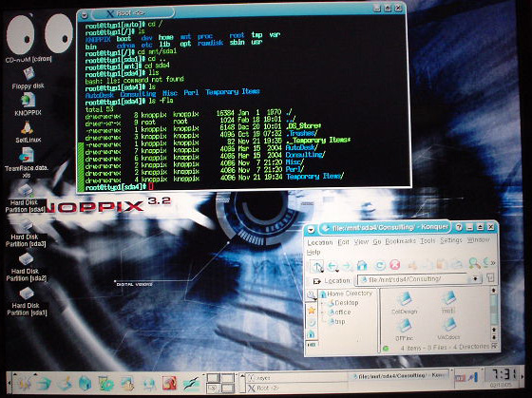Open the CD-ROM [cdrom] desktop icon
Image resolution: width=532 pixels, height=398 pixels.
click(x=28, y=59)
